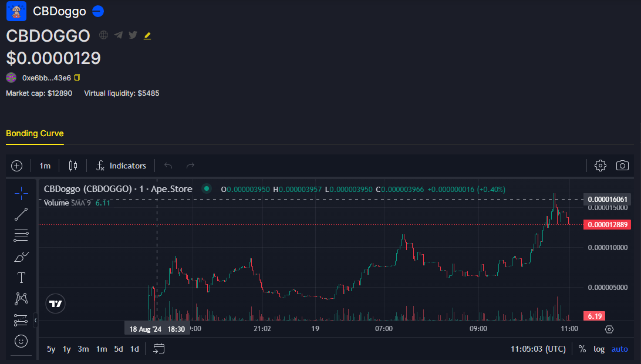Screen dimensions: 641x364
Task: Open the token website globe icon
Action: 104,35
